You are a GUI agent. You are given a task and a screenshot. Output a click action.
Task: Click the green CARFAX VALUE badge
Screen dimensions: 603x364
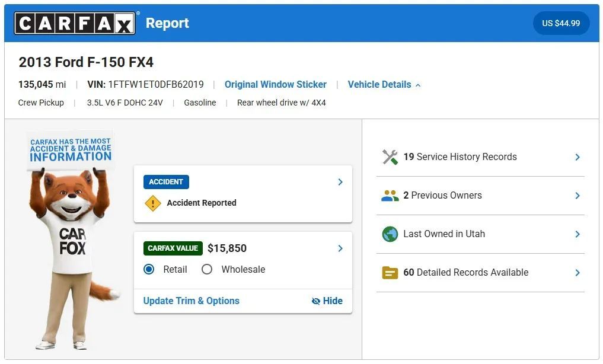173,248
